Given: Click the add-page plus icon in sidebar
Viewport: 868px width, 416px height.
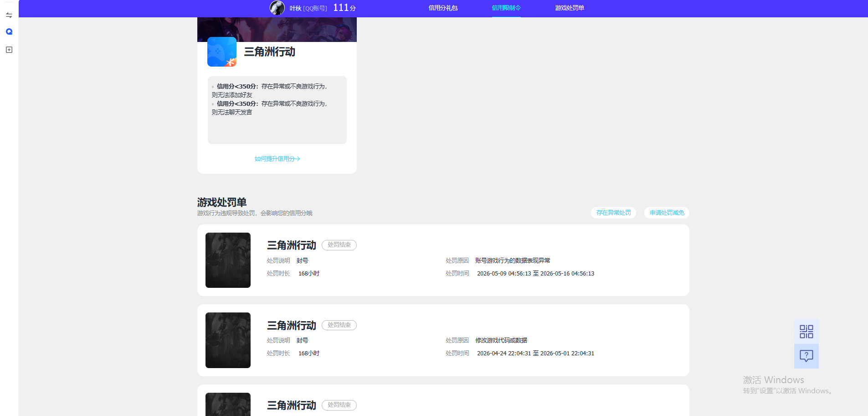Looking at the screenshot, I should click(9, 50).
